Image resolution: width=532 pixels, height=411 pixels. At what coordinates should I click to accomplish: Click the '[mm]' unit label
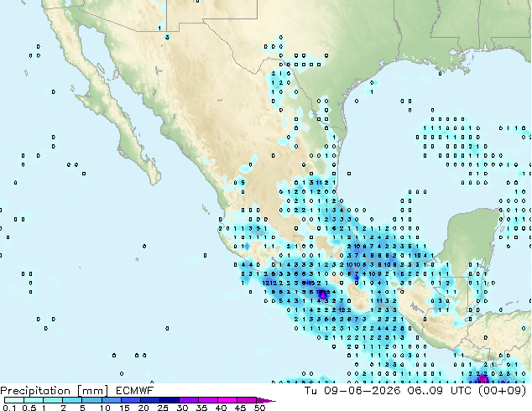click(x=93, y=391)
